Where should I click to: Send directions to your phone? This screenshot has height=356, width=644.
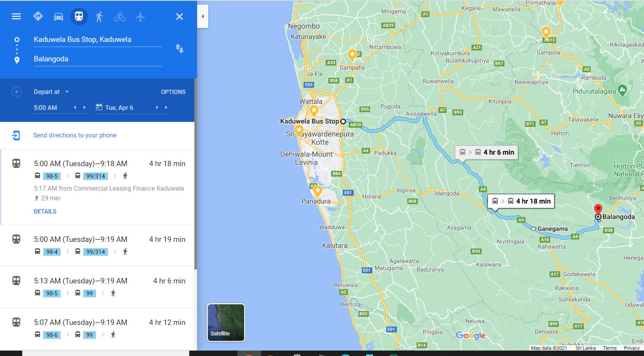pos(75,135)
